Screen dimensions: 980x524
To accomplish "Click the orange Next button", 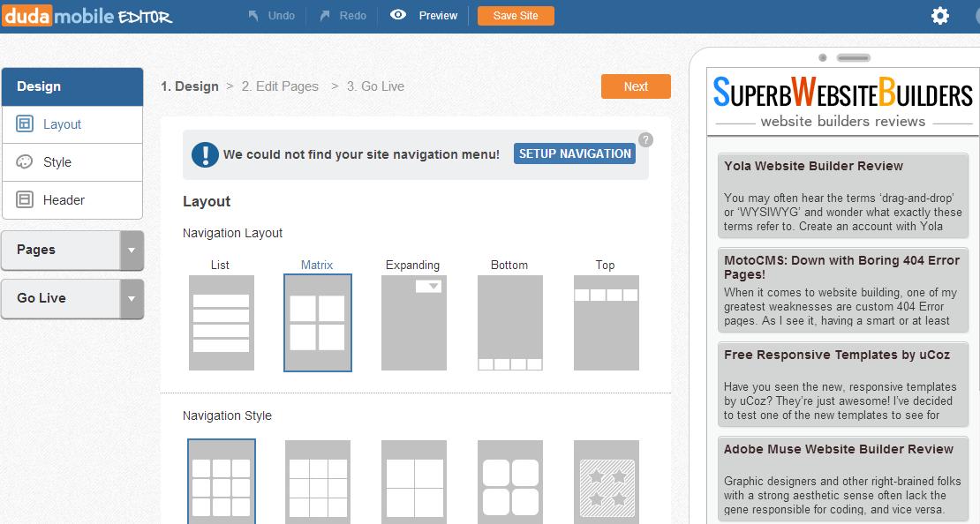I will click(x=636, y=86).
